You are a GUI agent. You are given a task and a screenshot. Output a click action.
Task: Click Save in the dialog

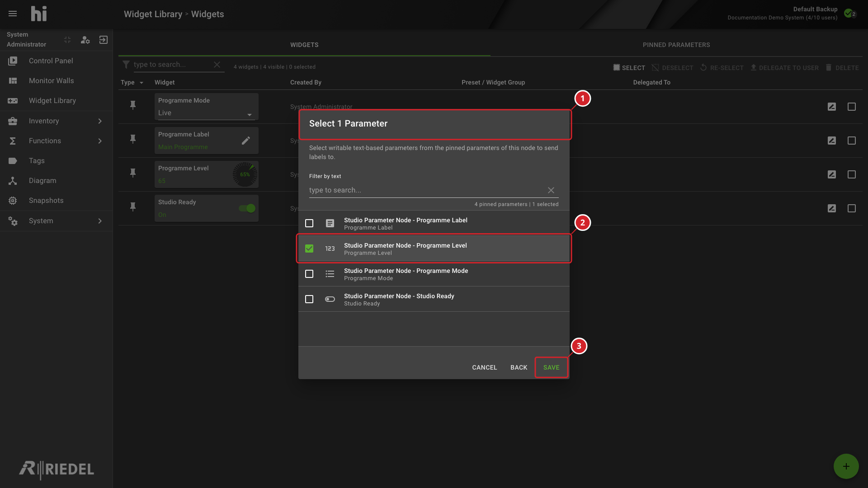tap(552, 367)
